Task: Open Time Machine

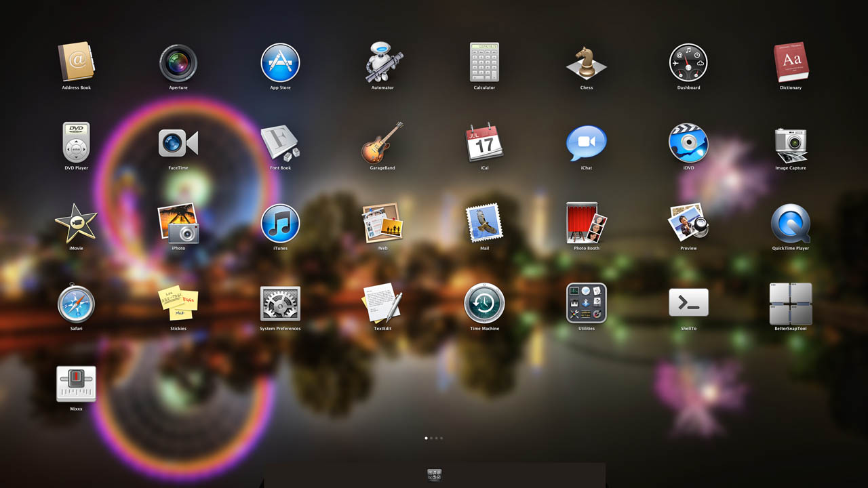Action: 484,303
